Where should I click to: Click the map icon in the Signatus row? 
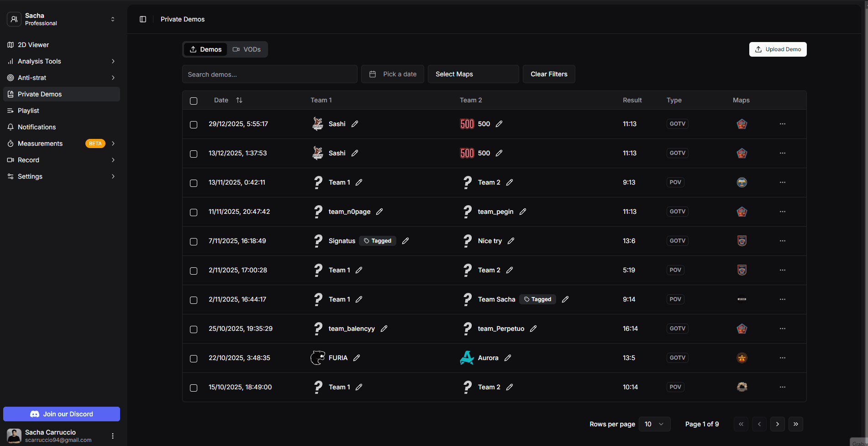tap(742, 241)
